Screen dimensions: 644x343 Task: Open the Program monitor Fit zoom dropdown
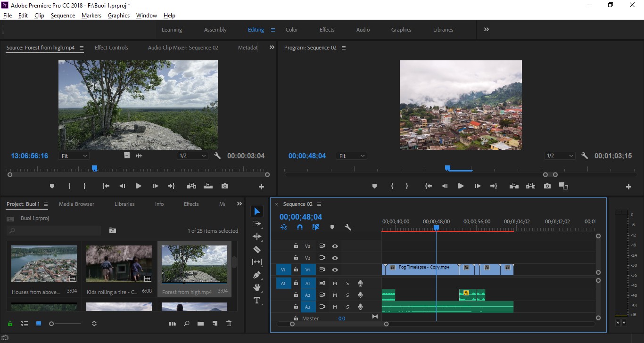(351, 155)
